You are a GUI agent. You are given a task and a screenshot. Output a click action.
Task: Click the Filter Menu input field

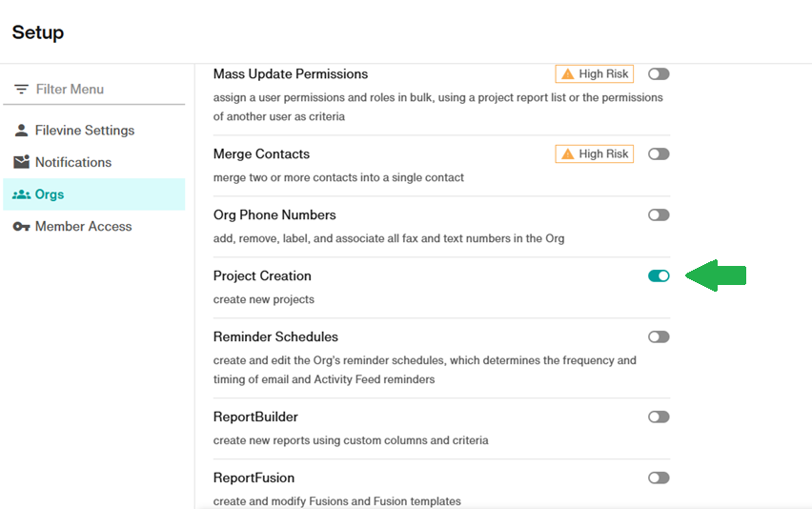coord(93,89)
